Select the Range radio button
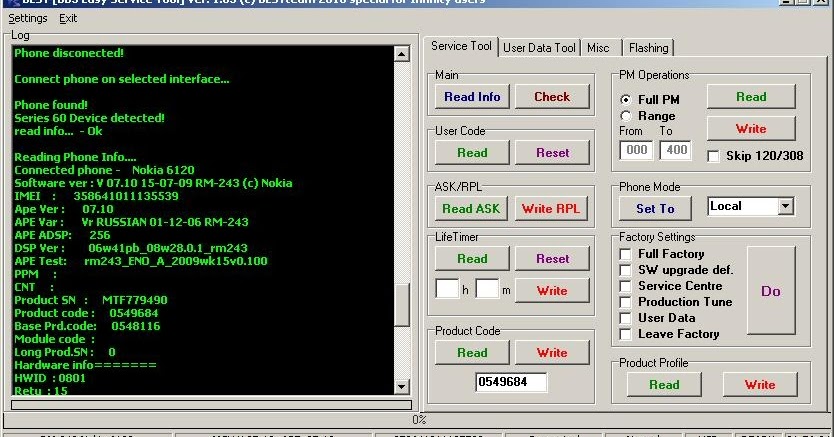834x437 pixels. click(x=626, y=116)
